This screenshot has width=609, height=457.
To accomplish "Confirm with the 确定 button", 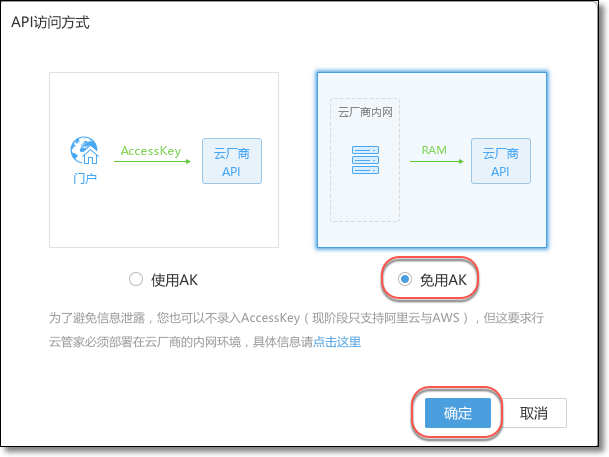I will point(457,412).
